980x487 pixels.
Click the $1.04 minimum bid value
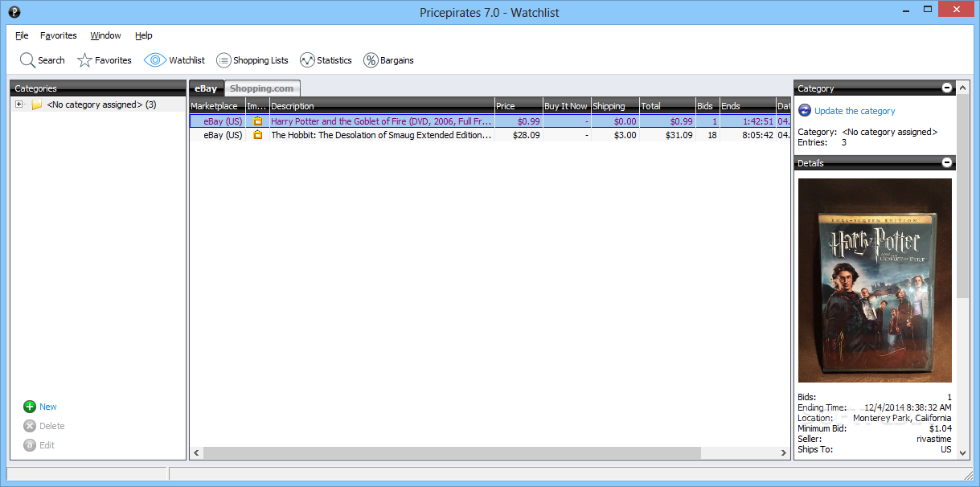(x=940, y=428)
